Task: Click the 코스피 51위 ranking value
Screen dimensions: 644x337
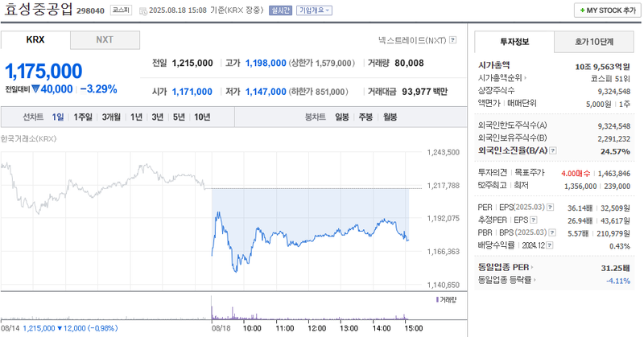Action: (x=610, y=79)
